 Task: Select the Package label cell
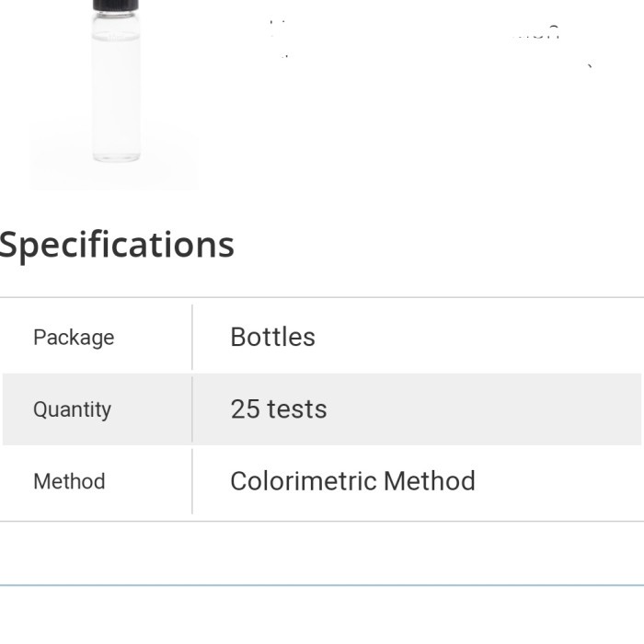click(74, 338)
